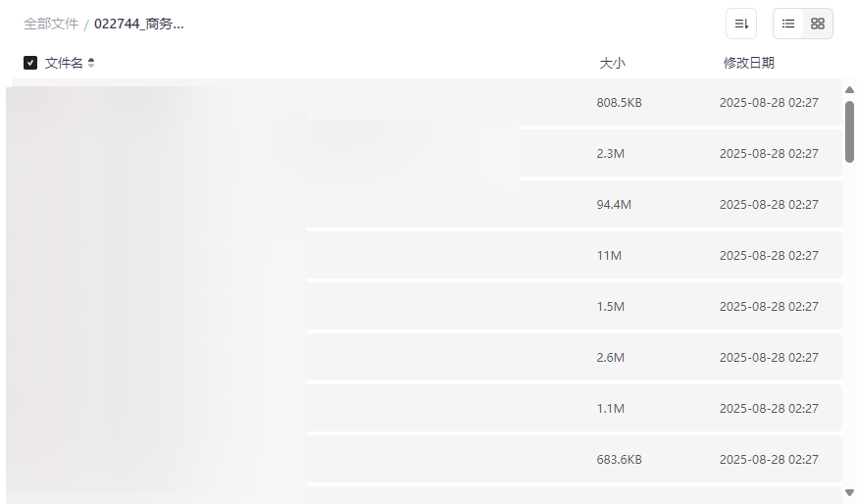Click the 大小 column header
The image size is (857, 504).
click(x=612, y=63)
